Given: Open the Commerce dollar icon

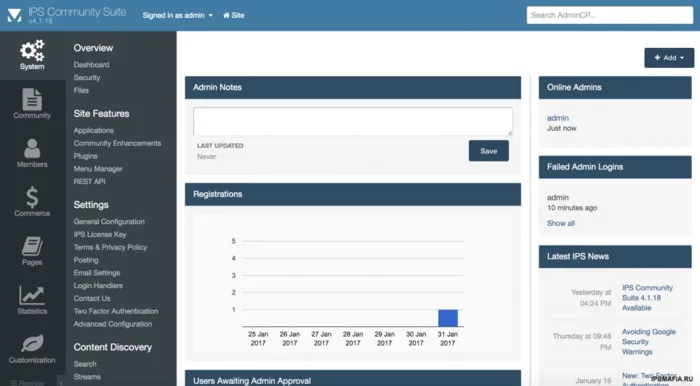Looking at the screenshot, I should [x=32, y=197].
